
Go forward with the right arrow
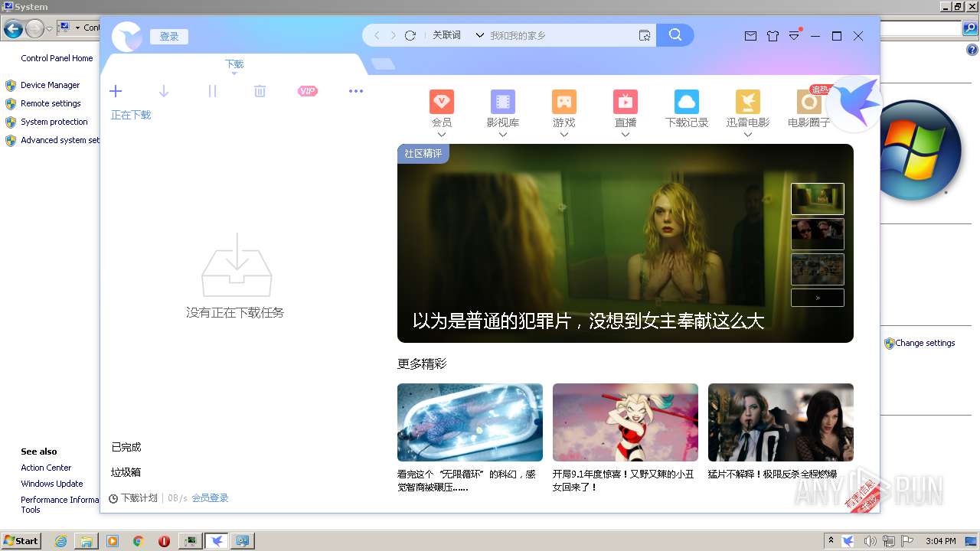pyautogui.click(x=394, y=35)
